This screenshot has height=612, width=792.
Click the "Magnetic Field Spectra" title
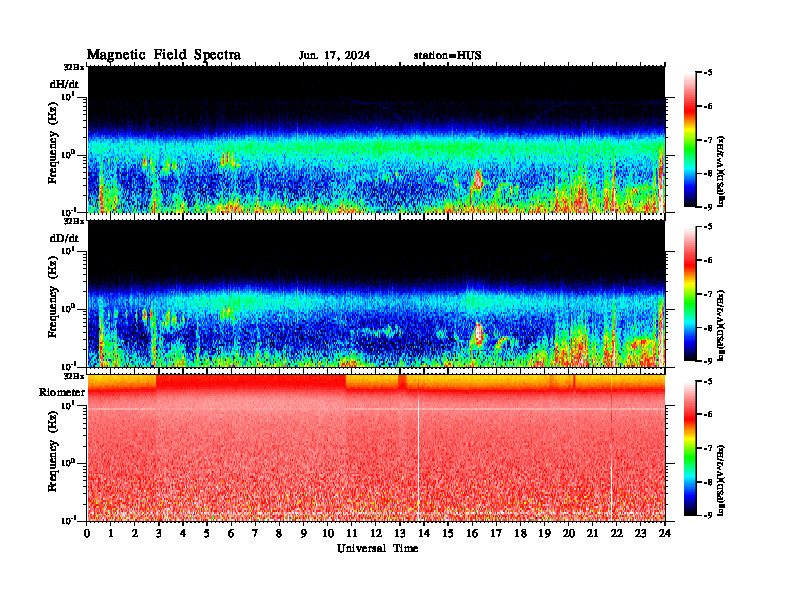pyautogui.click(x=164, y=55)
